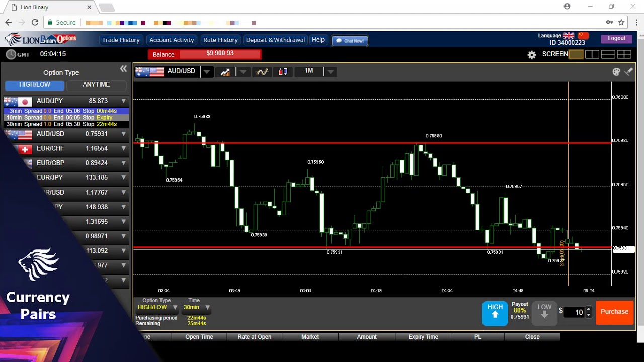Expand the AUD/USD pair row
The height and width of the screenshot is (362, 644).
123,134
